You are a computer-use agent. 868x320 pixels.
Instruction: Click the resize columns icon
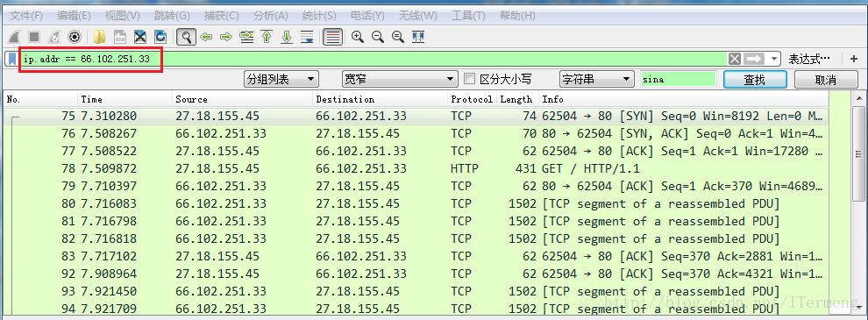pyautogui.click(x=418, y=37)
